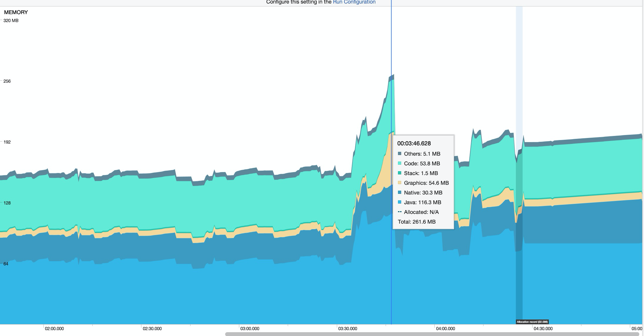Click the Stack color swatch in tooltip
The image size is (644, 336).
(399, 173)
